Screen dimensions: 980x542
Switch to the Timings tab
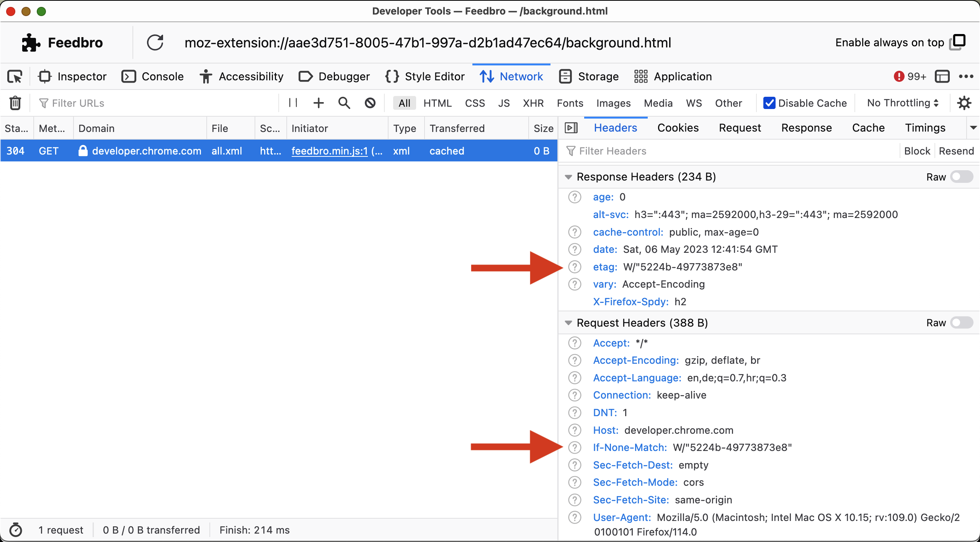pos(925,128)
